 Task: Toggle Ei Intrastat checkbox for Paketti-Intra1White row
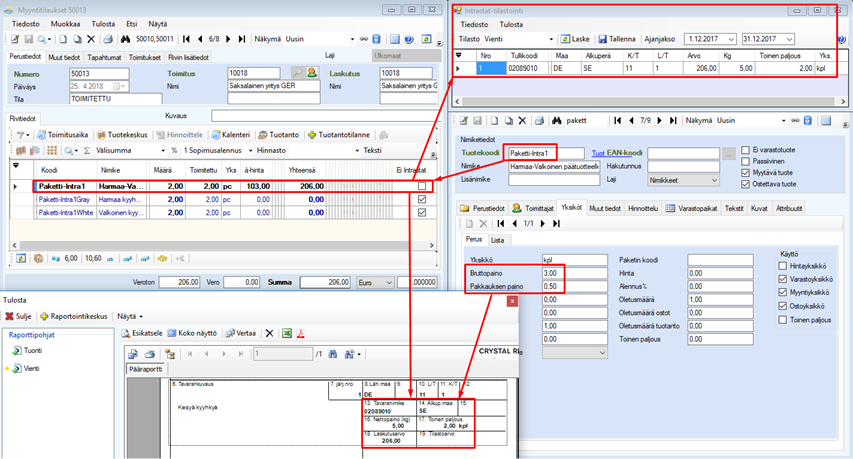pos(422,213)
